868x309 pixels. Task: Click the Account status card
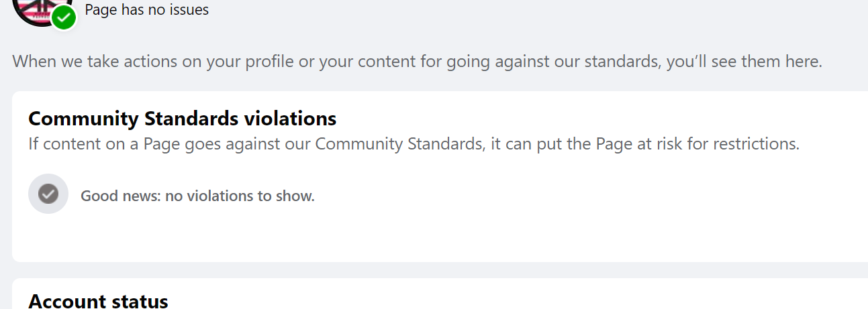[440, 294]
